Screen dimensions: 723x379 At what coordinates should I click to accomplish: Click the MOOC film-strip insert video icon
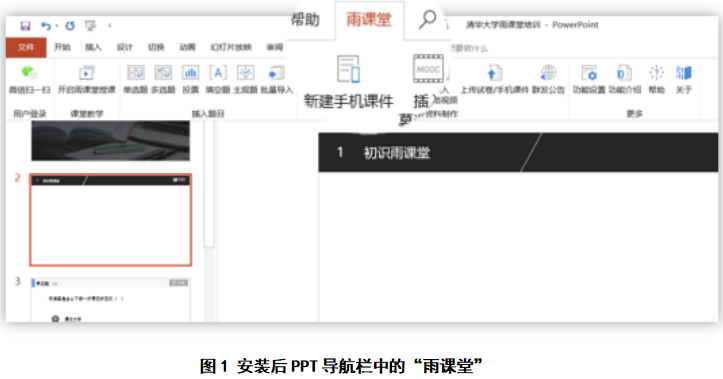pyautogui.click(x=428, y=69)
